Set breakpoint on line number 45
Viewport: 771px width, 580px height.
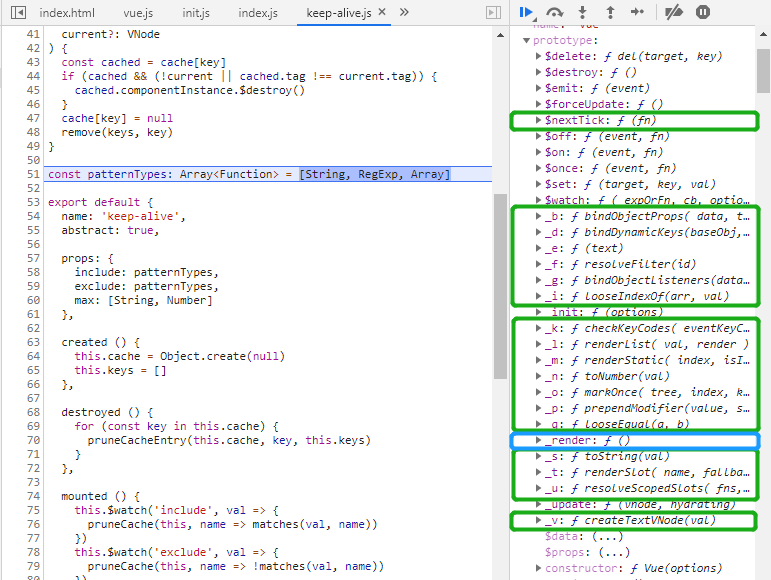tap(33, 90)
